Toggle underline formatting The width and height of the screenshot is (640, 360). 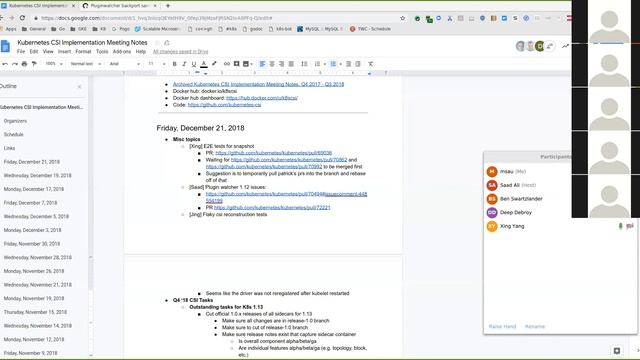[x=194, y=64]
